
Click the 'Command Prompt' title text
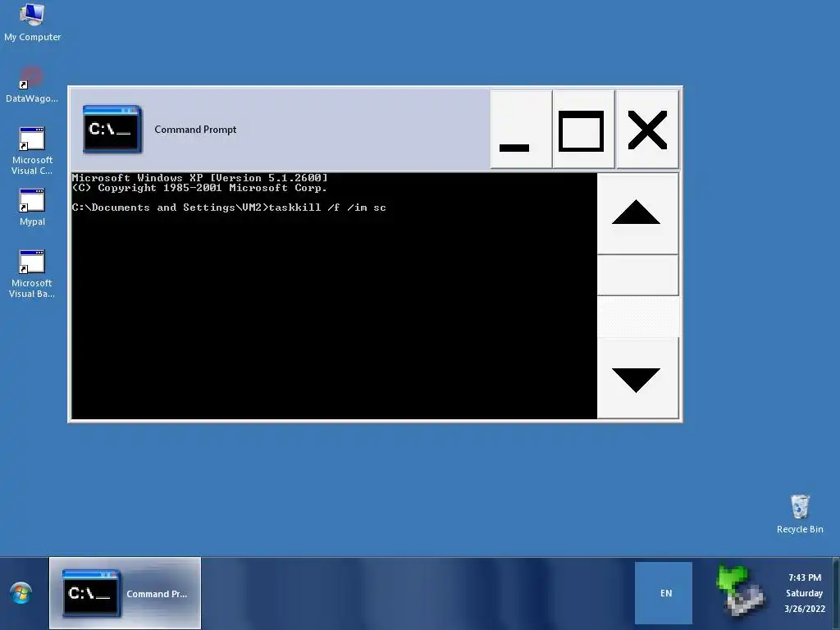tap(195, 130)
